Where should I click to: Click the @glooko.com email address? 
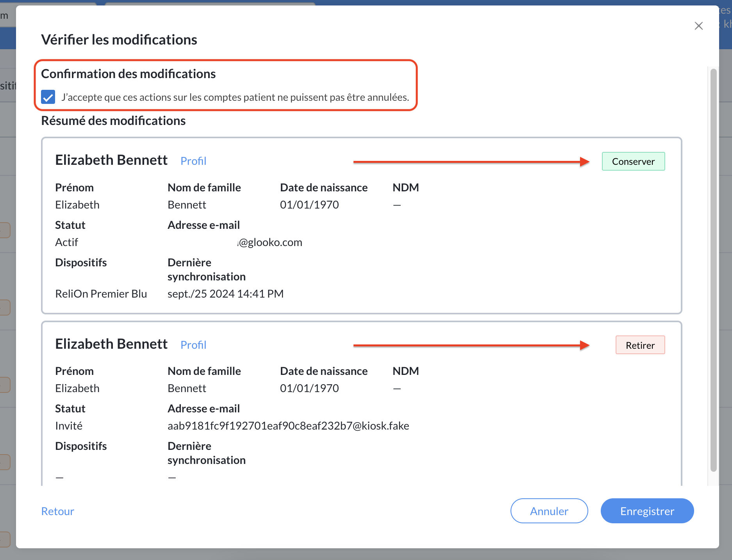point(270,242)
